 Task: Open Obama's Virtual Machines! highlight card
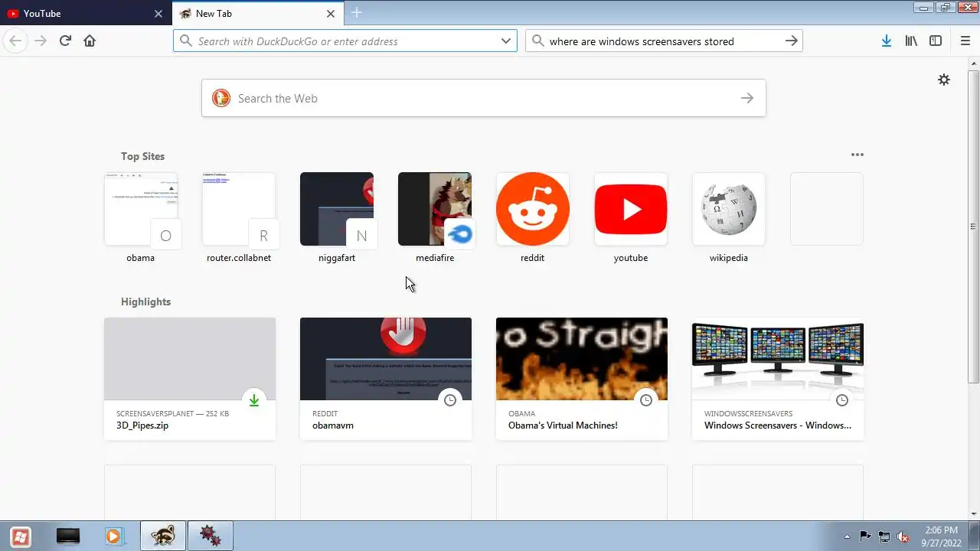[582, 379]
